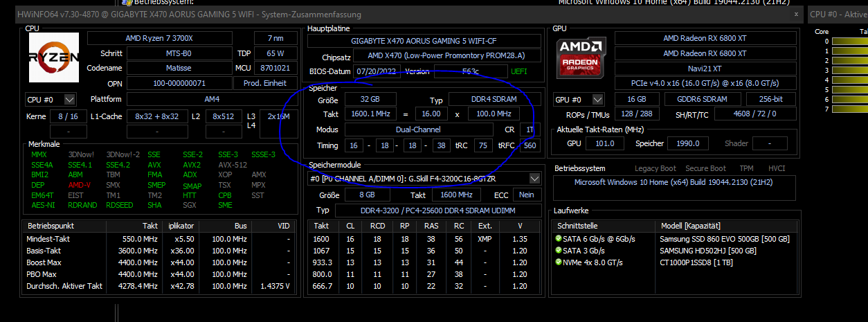Viewport: 868px width, 322px height.
Task: Click the PCIe v4.0 x16 interface field
Action: pyautogui.click(x=705, y=84)
